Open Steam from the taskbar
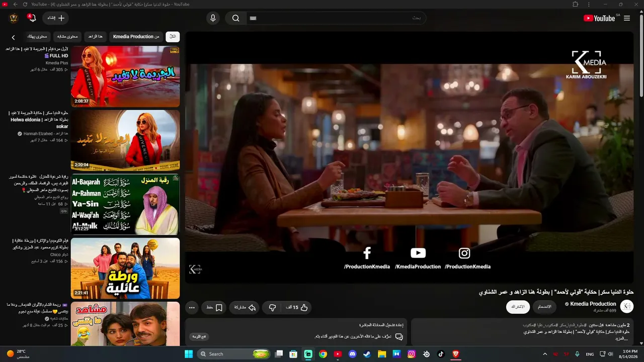This screenshot has height=362, width=644. [367, 354]
